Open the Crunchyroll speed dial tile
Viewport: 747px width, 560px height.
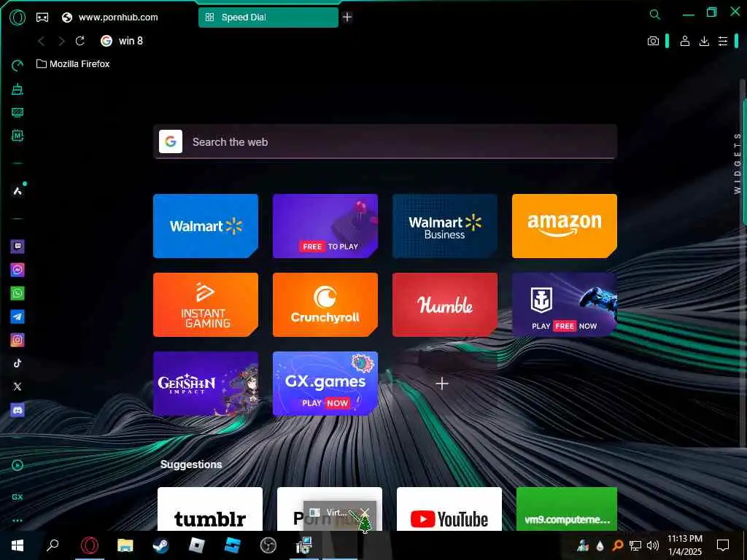pos(325,305)
